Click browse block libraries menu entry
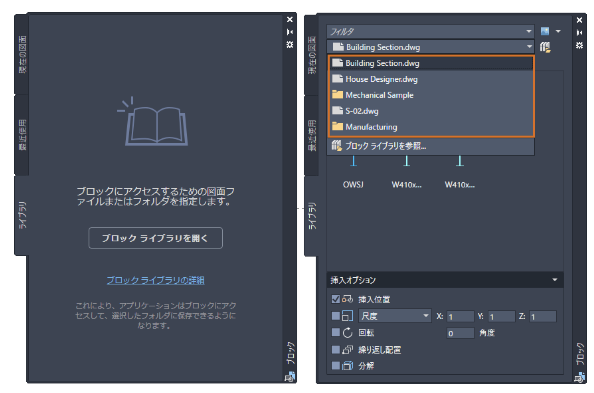The image size is (594, 393). [x=430, y=146]
